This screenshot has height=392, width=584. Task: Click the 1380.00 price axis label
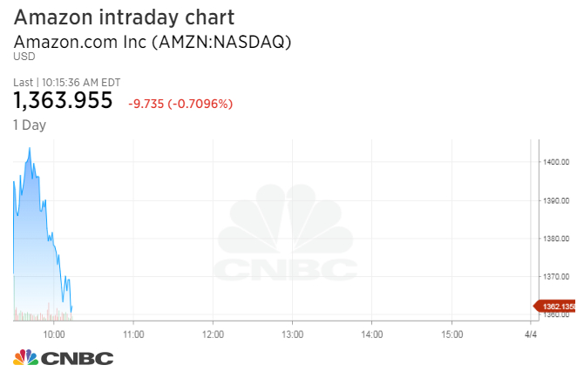click(x=556, y=239)
